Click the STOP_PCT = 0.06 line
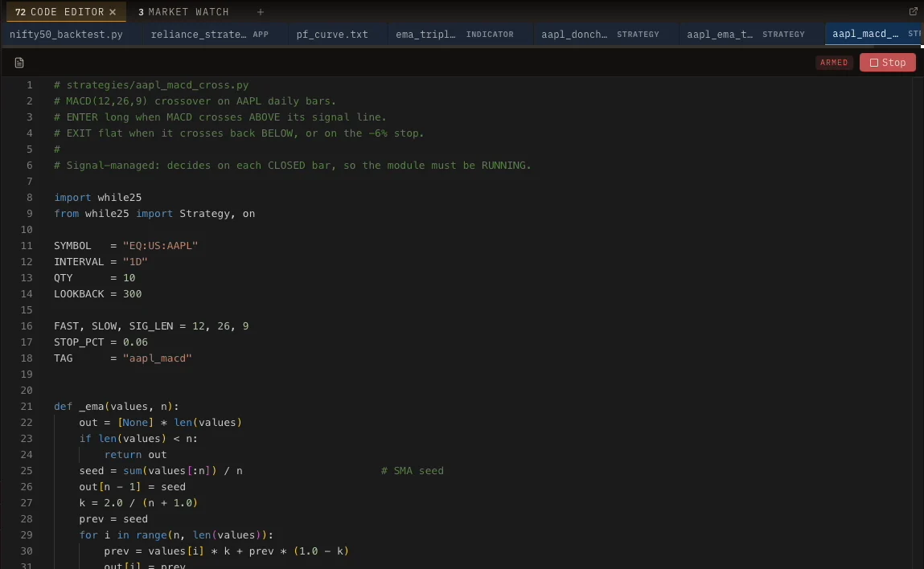This screenshot has width=924, height=569. (x=101, y=342)
